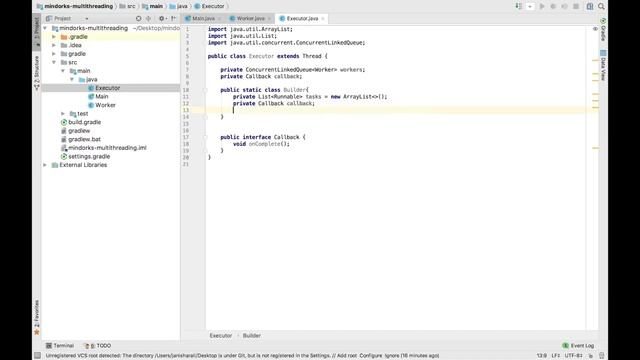The height and width of the screenshot is (360, 640).
Task: Expand the .idea folder
Action: tap(54, 45)
